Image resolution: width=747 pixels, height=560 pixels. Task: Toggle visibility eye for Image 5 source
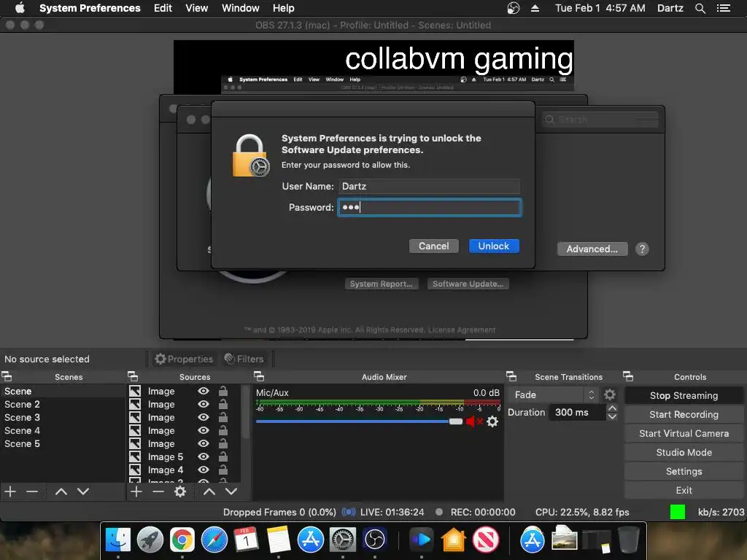point(204,456)
